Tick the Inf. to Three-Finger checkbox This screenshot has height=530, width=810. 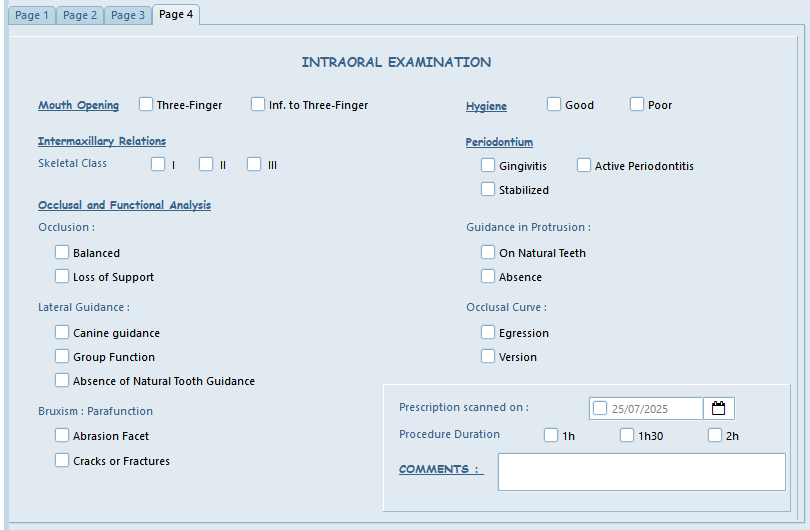[258, 104]
